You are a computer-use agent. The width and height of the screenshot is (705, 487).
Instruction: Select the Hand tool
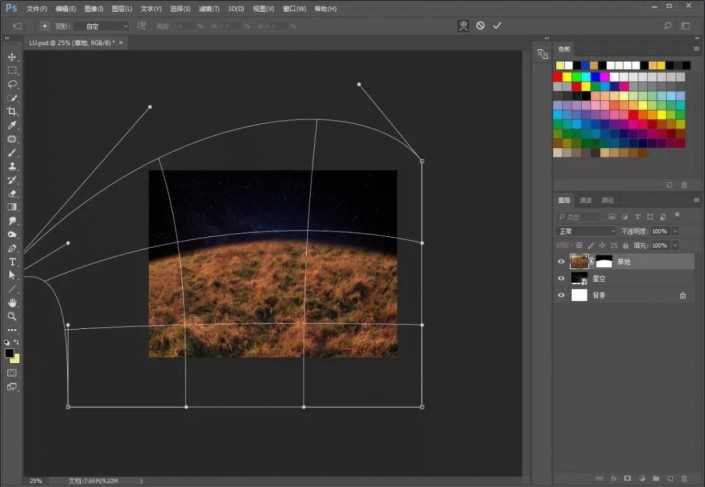click(12, 302)
